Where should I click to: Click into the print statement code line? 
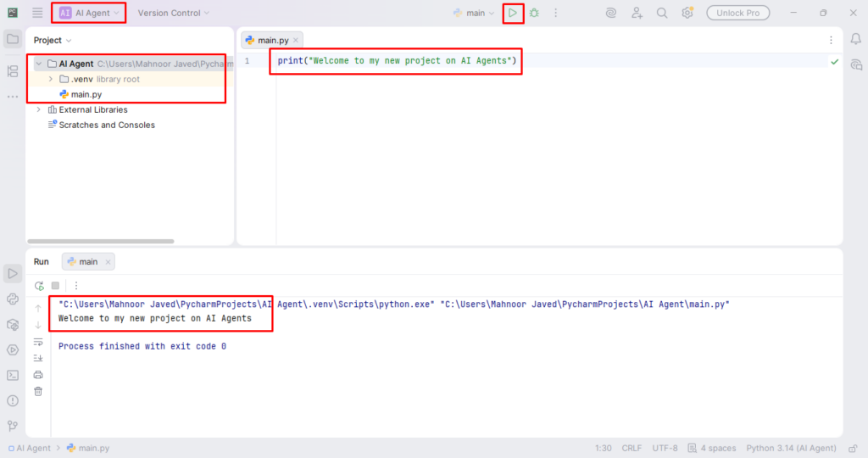(397, 61)
